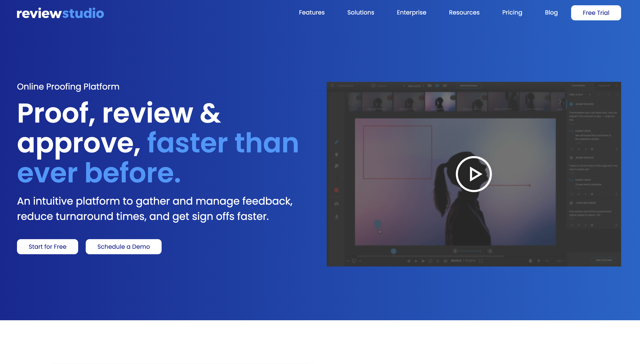Click the Submit Decision button
The height and width of the screenshot is (364, 640).
click(x=469, y=86)
